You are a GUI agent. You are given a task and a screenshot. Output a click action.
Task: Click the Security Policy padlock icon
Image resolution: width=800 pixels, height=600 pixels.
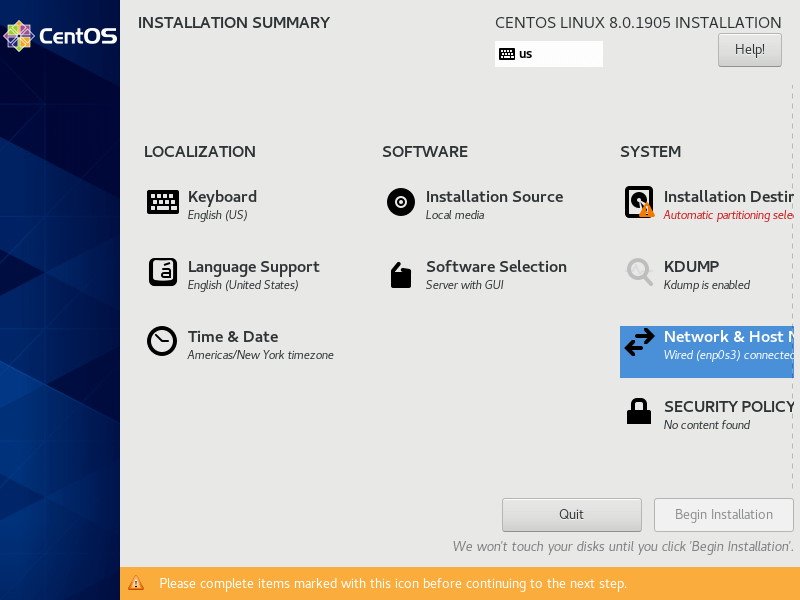tap(638, 411)
